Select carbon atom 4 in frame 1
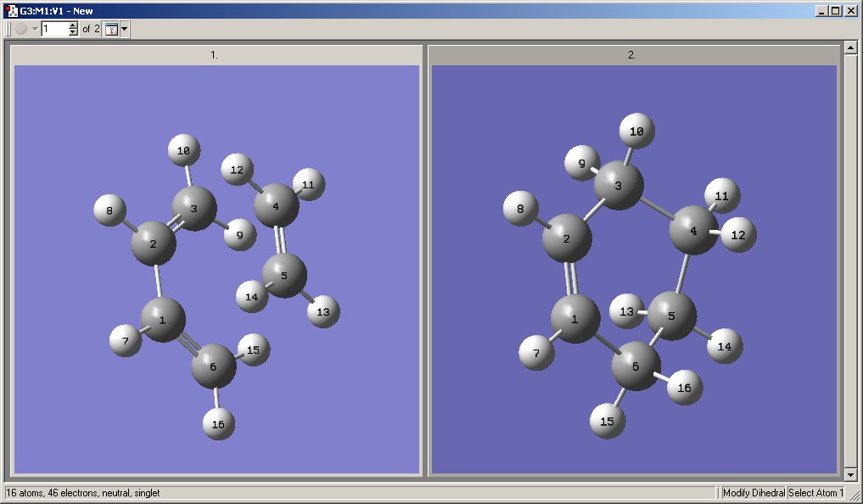The image size is (863, 504). 277,206
